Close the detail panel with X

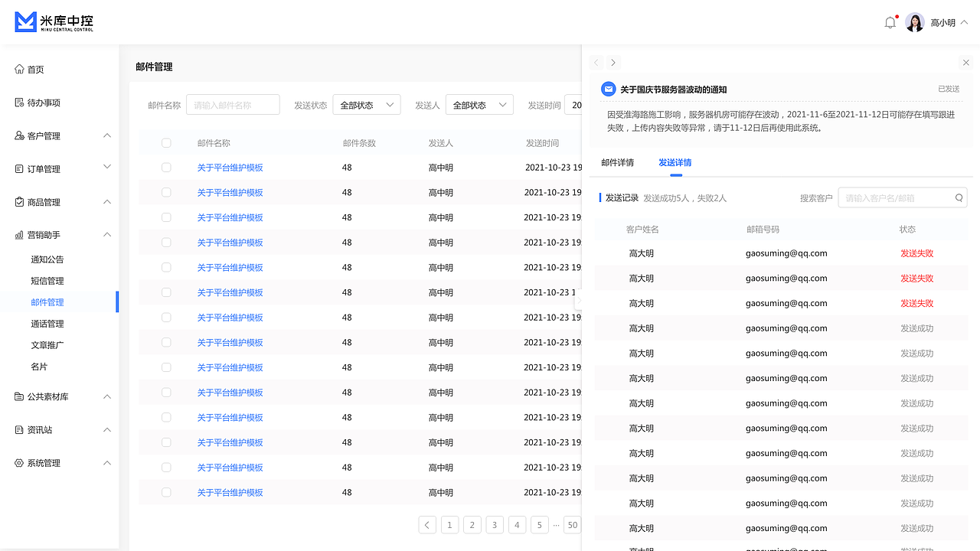tap(966, 63)
